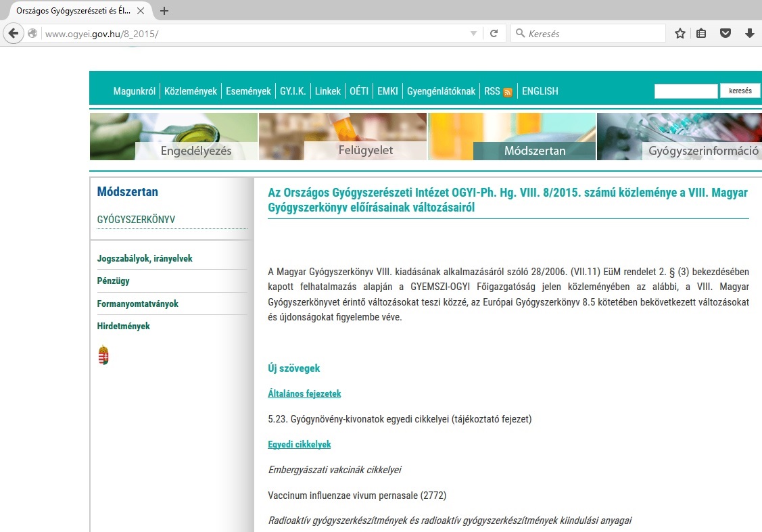Viewport: 762px width, 532px height.
Task: Bookmark this page with the star icon
Action: (680, 33)
